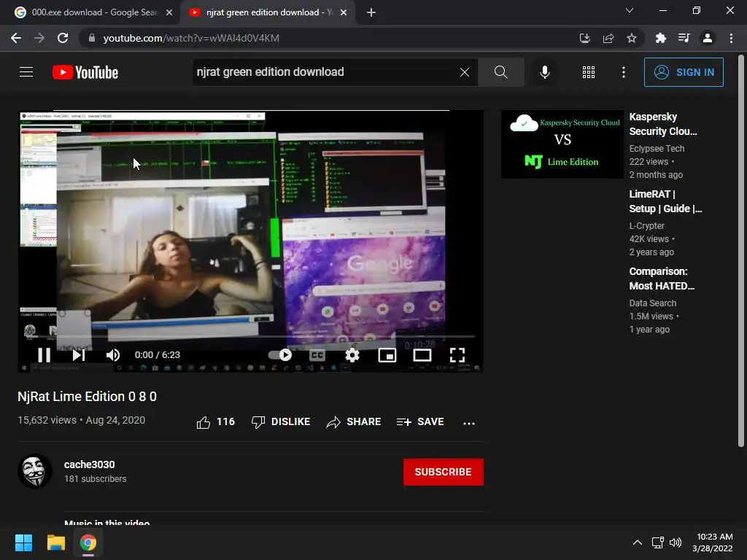Pause the video
The height and width of the screenshot is (560, 747).
[x=44, y=355]
